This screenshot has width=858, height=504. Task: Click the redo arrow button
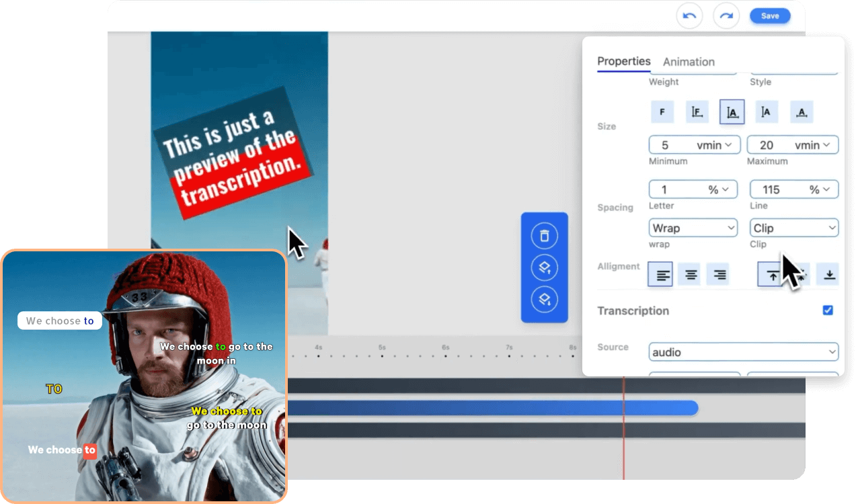[x=726, y=15]
